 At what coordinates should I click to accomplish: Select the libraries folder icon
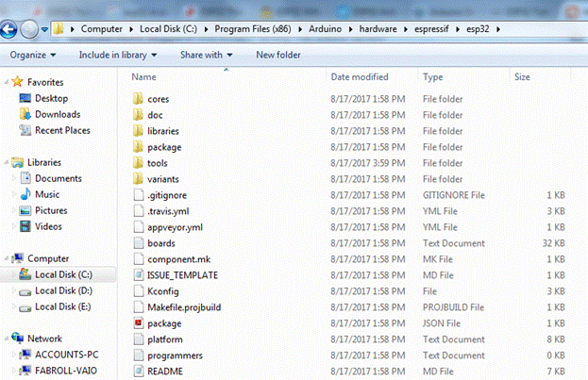tap(138, 131)
